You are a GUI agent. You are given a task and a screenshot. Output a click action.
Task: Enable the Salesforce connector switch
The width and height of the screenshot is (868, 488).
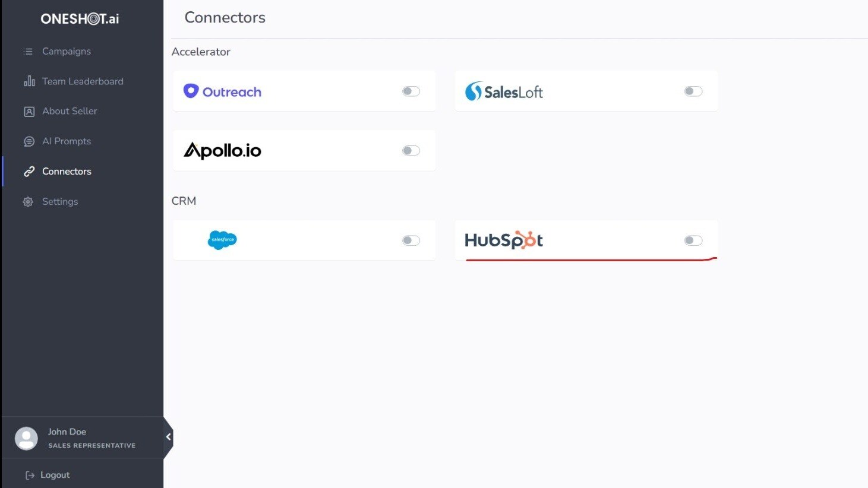coord(411,240)
